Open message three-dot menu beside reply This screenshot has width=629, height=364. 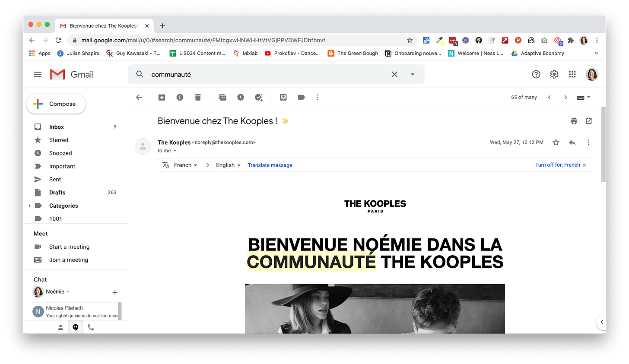pos(588,142)
